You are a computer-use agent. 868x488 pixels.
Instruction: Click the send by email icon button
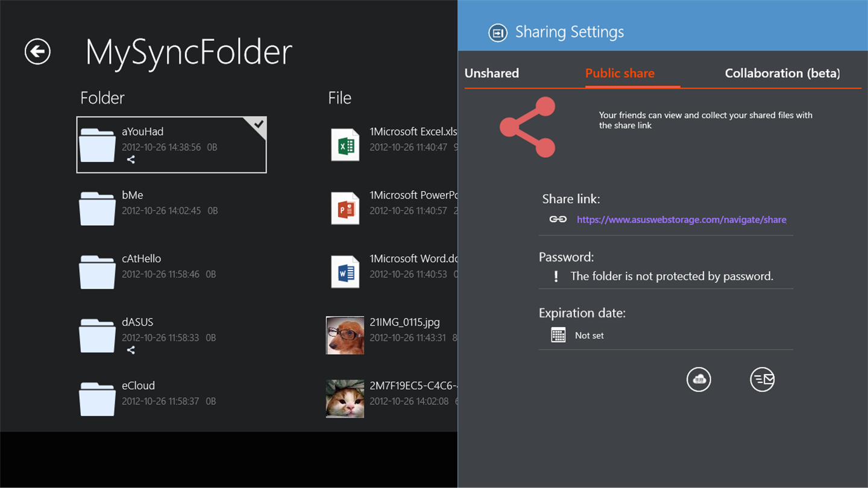[762, 380]
